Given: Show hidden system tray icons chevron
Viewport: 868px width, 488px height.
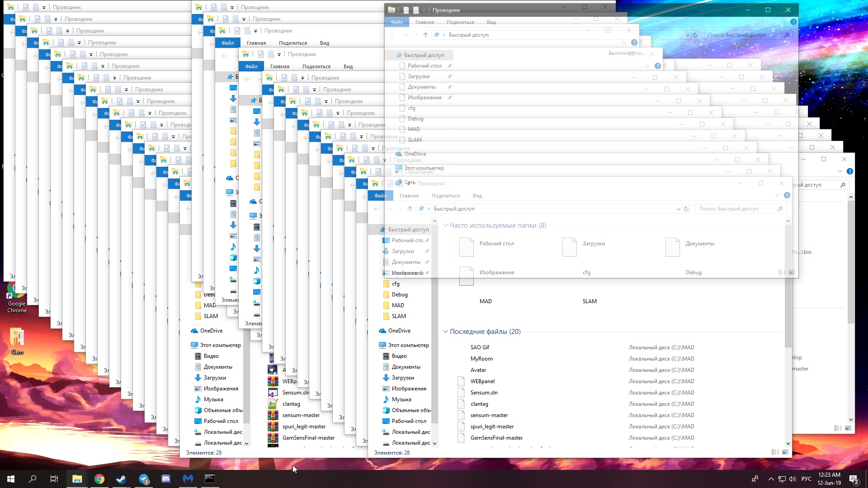Looking at the screenshot, I should pyautogui.click(x=771, y=479).
